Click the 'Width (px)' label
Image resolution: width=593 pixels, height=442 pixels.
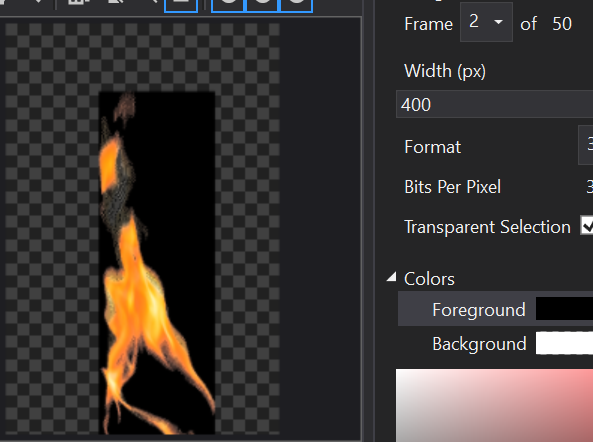tap(445, 71)
